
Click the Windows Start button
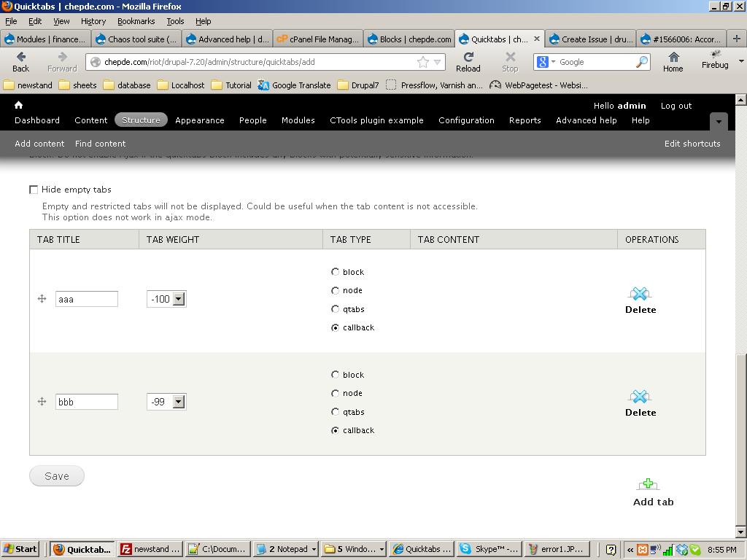(20, 549)
